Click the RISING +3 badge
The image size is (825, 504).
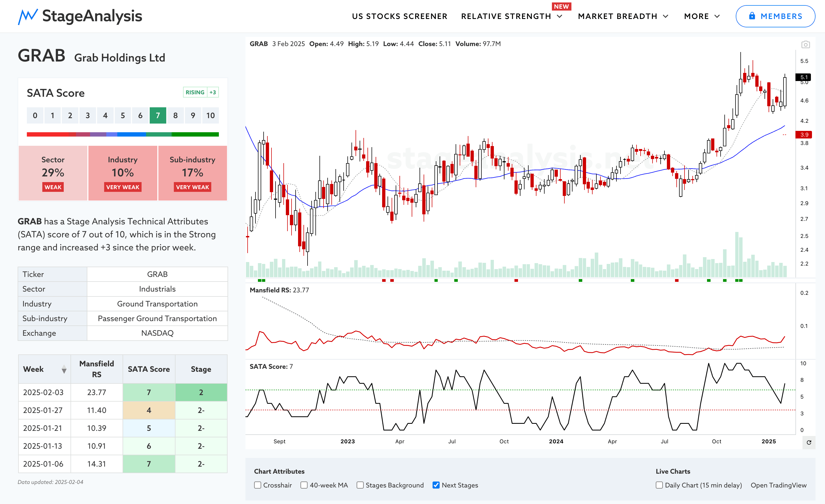coord(201,92)
